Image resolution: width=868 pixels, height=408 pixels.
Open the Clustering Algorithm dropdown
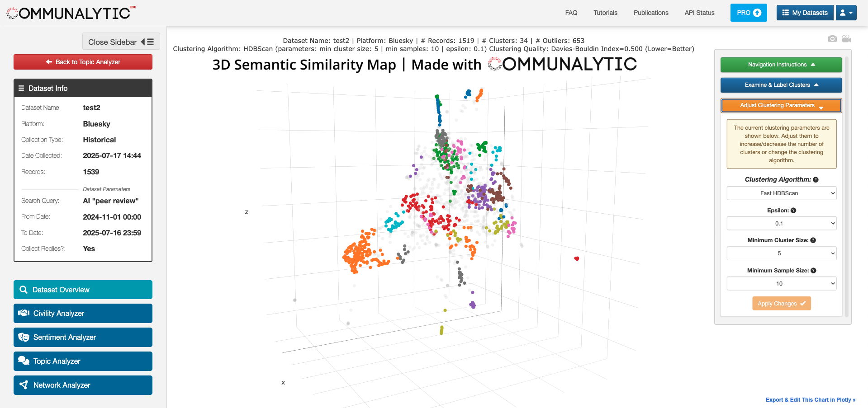tap(781, 193)
